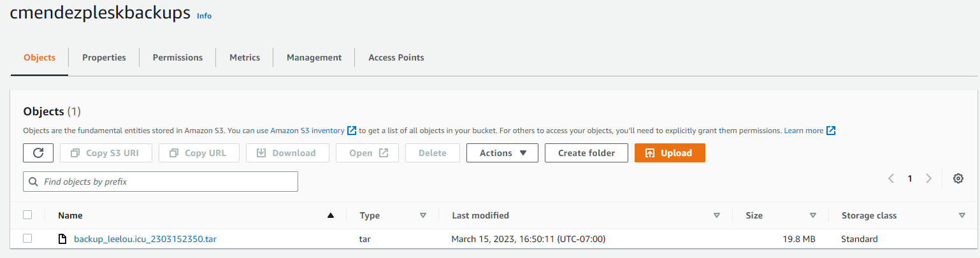Screen dimensions: 980x258
Task: Open table preferences gear icon
Action: click(958, 178)
